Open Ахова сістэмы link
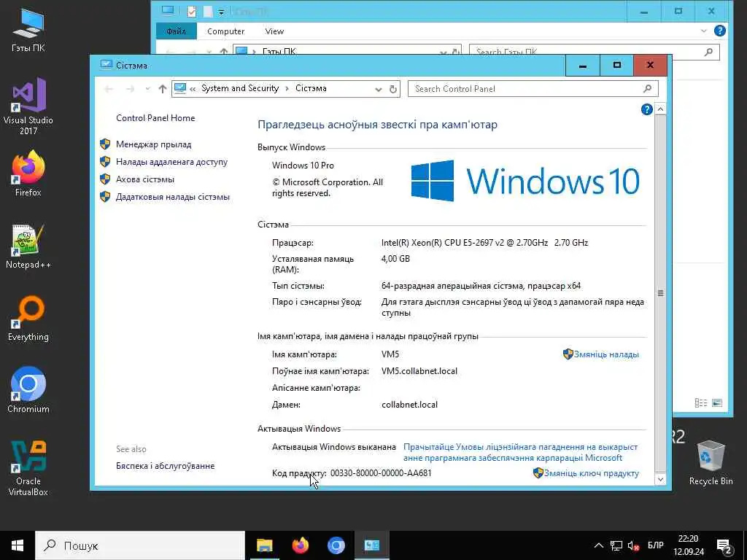The height and width of the screenshot is (560, 747). tap(145, 179)
